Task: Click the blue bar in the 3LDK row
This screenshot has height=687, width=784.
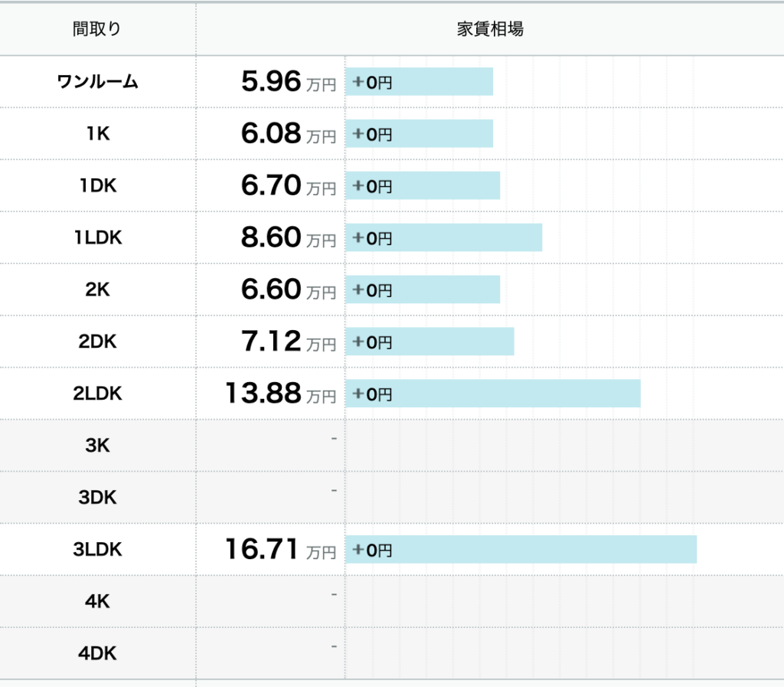Action: (x=521, y=550)
